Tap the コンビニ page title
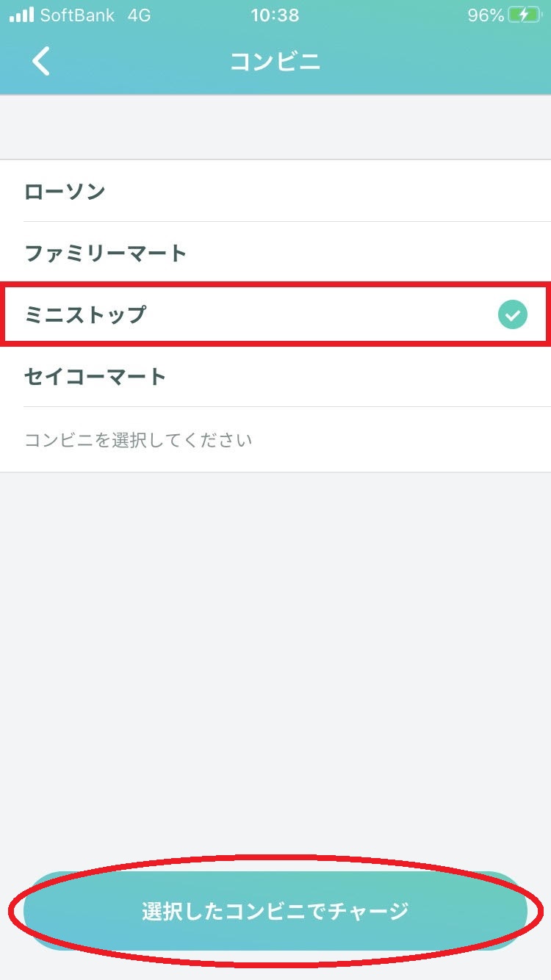 [275, 62]
